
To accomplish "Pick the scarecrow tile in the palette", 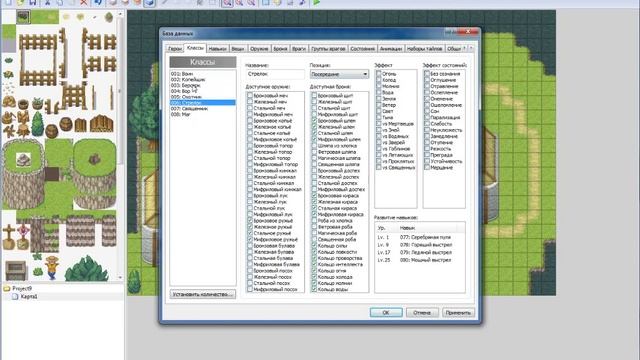I will (52, 267).
